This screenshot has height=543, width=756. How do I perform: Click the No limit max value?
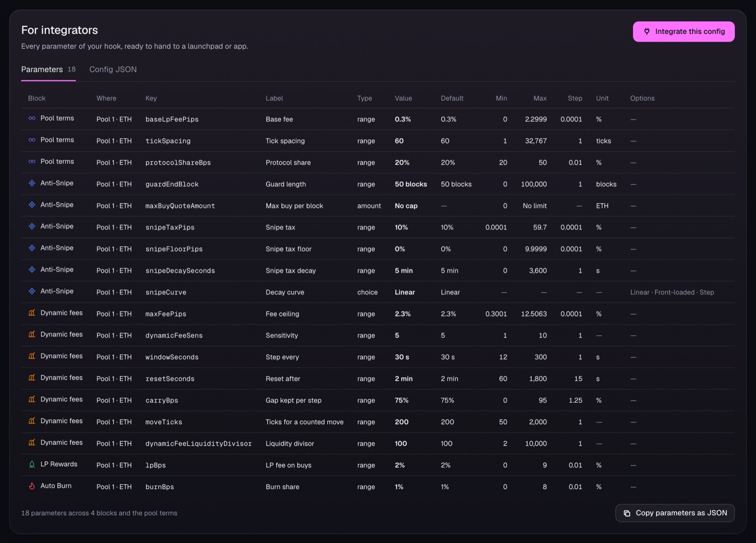click(x=535, y=206)
